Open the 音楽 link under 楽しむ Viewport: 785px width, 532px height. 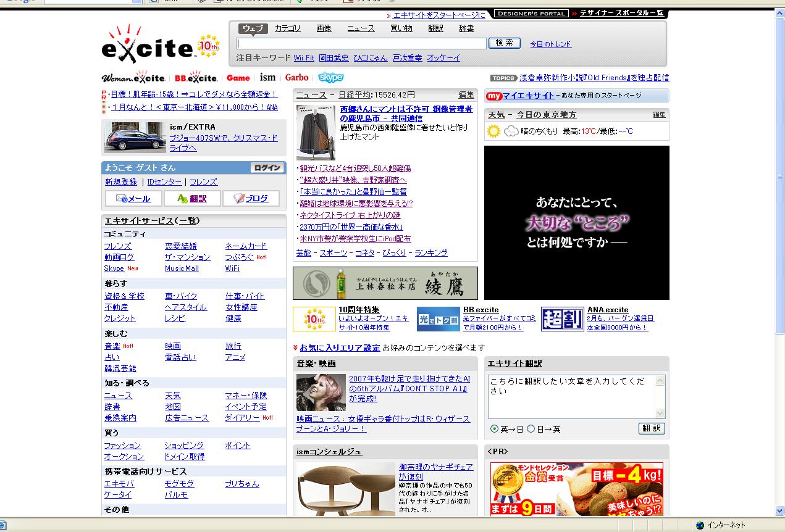[x=112, y=346]
